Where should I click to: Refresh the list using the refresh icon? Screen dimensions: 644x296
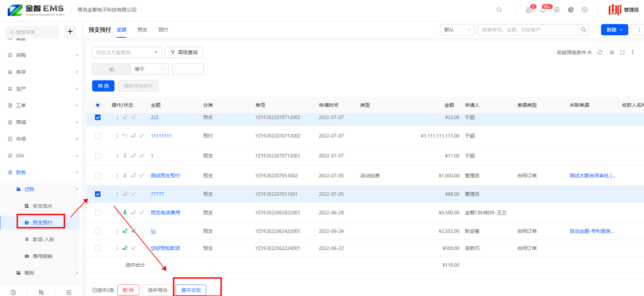(600, 52)
